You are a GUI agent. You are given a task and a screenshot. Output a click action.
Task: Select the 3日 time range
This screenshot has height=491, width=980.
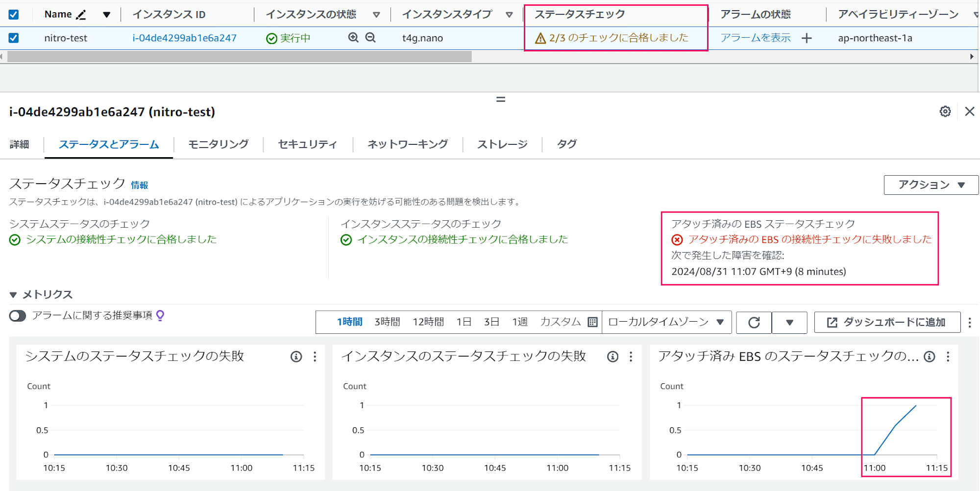coord(491,322)
